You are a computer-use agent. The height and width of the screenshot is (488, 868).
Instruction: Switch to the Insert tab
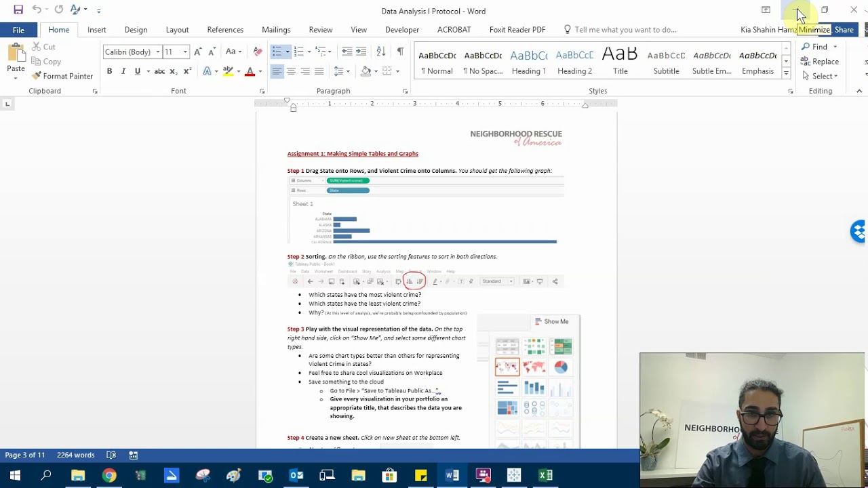96,30
